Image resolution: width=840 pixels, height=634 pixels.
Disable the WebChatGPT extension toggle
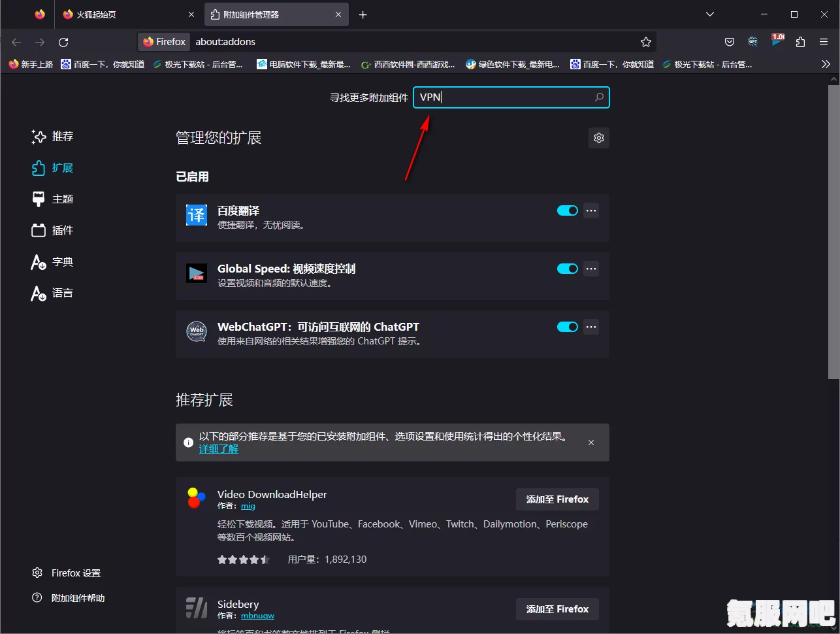coord(568,327)
